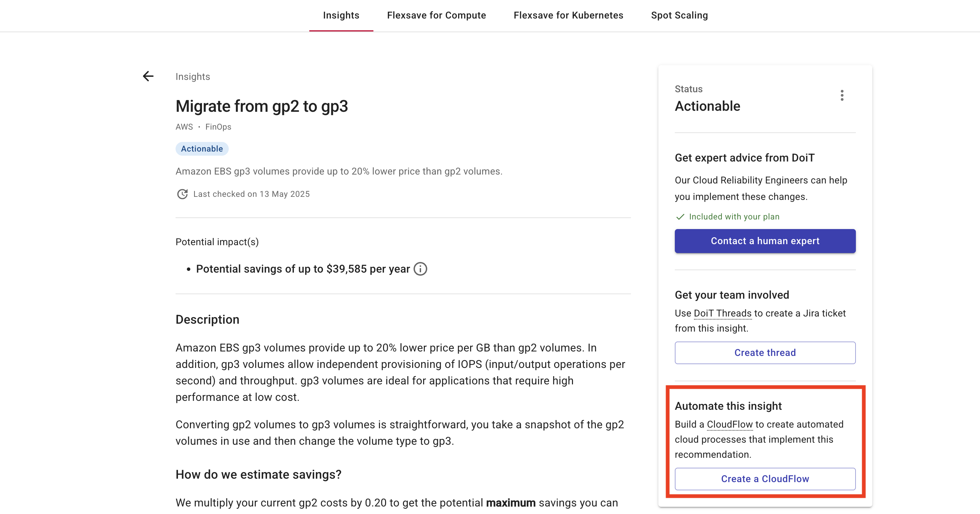980x514 pixels.
Task: Select the Spot Scaling tab
Action: pos(679,15)
